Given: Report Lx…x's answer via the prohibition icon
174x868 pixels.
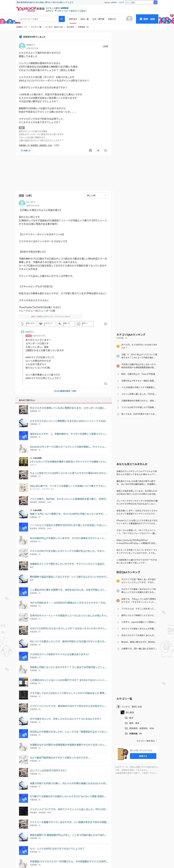Looking at the screenshot, I should [105, 324].
